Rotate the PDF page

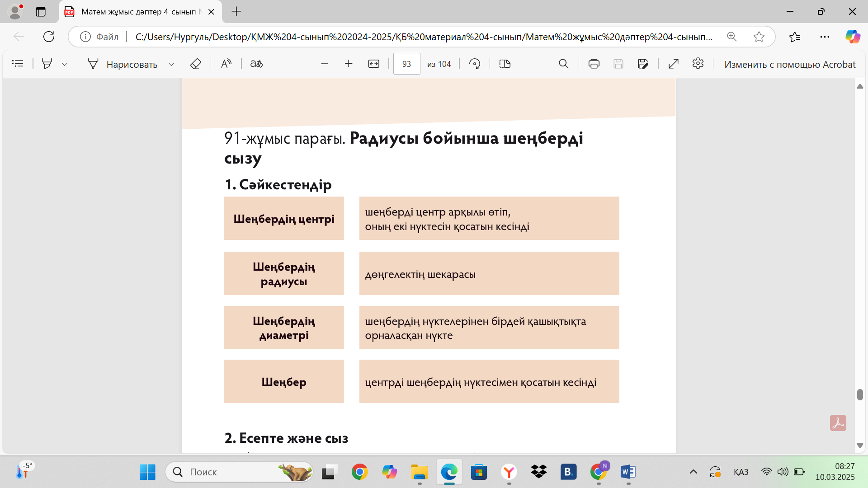tap(474, 64)
